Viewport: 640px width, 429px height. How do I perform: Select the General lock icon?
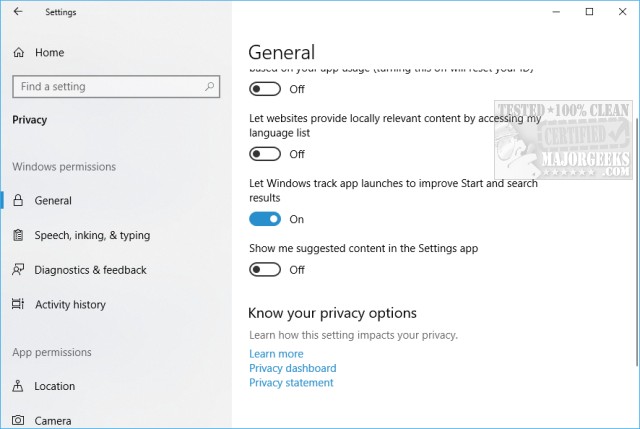pyautogui.click(x=18, y=200)
